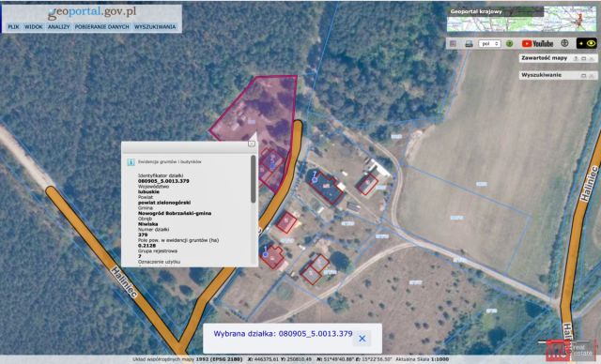Click the 'Nowogród Bobrzański-gmina' value
The width and height of the screenshot is (601, 364).
pos(175,213)
